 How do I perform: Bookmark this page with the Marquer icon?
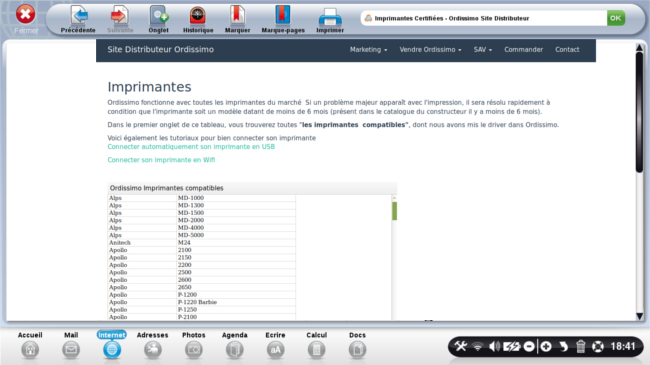237,16
